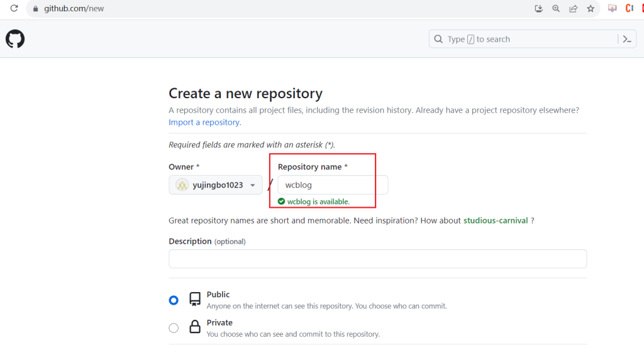Viewport: 644px width, 357px height.
Task: Click the Import a repository link
Action: click(x=205, y=122)
